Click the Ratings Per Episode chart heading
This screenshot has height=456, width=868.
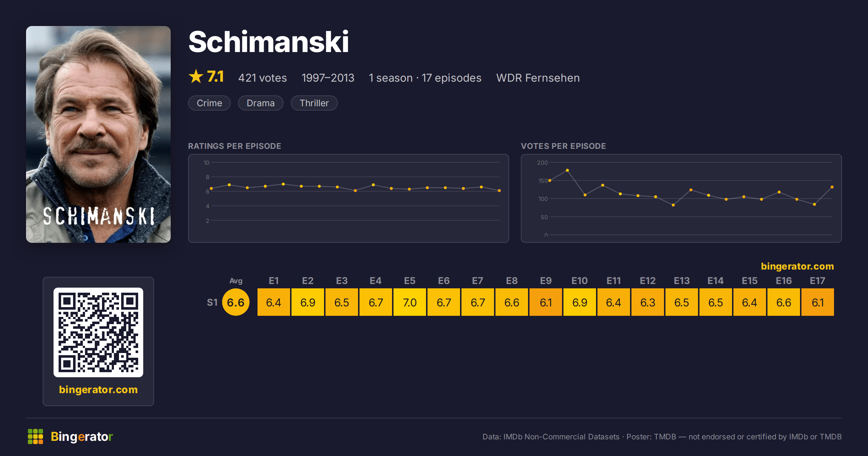[x=234, y=146]
